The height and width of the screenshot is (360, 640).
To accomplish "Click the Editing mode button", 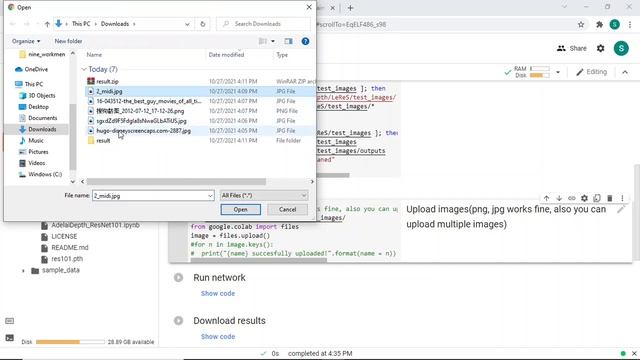I will 591,72.
